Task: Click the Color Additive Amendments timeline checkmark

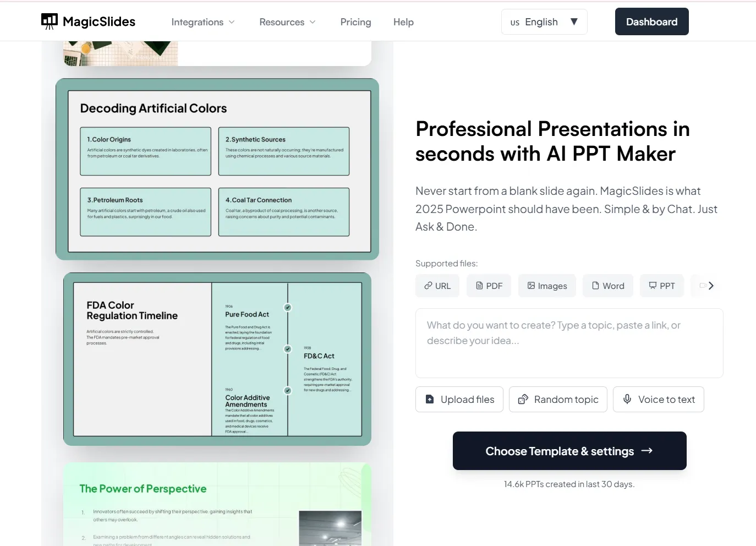Action: [288, 391]
